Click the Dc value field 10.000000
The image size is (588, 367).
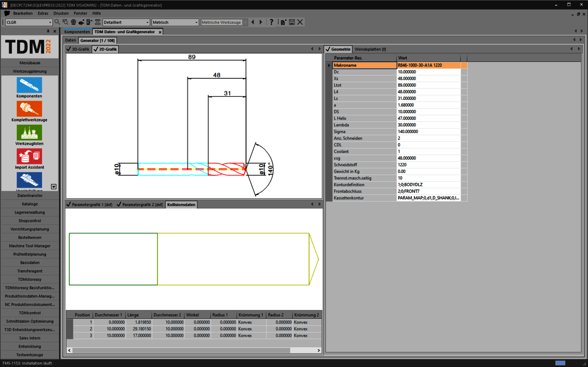[428, 72]
